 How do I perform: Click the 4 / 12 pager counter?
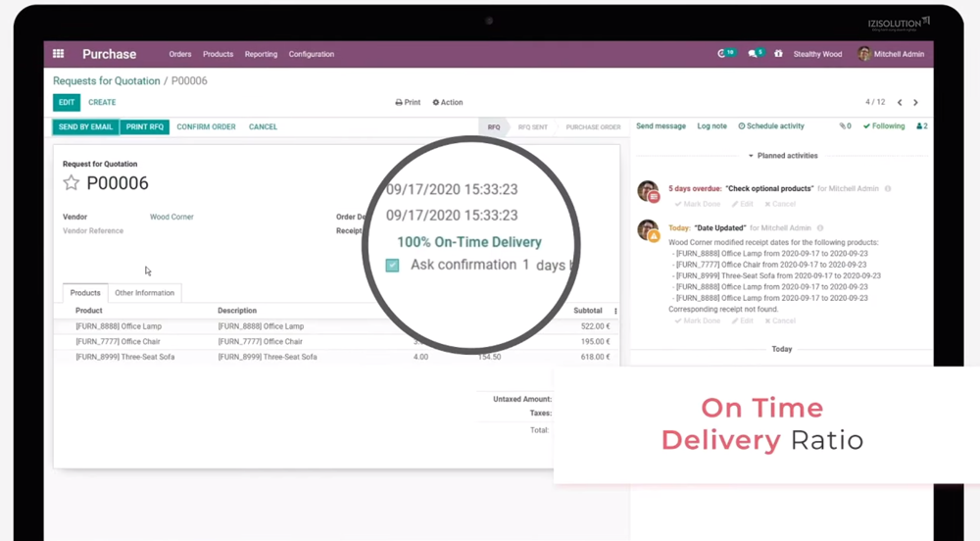pyautogui.click(x=875, y=103)
